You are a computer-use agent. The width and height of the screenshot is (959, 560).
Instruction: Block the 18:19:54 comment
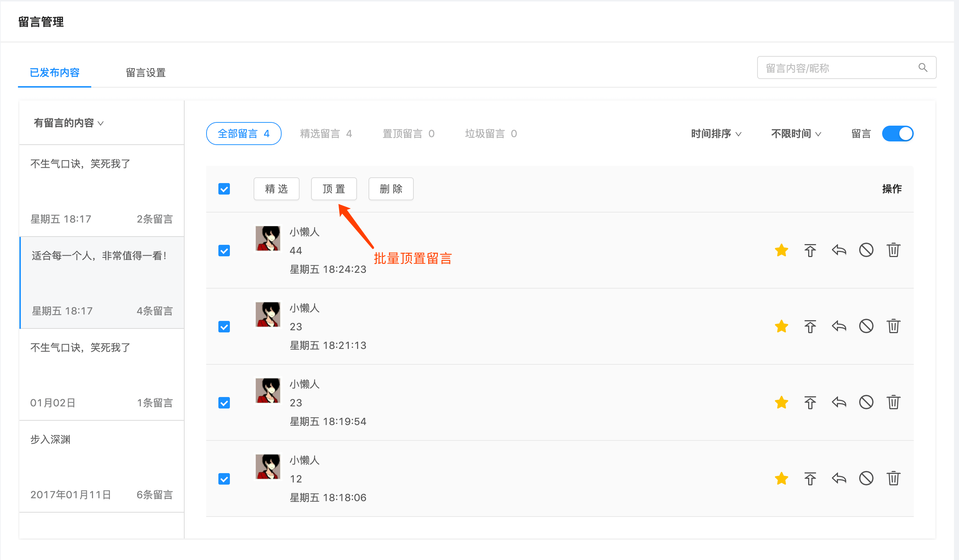tap(866, 402)
